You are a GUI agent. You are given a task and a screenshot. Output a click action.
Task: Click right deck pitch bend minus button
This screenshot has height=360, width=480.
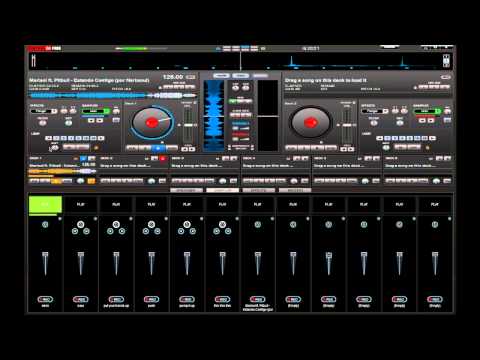coord(344,149)
